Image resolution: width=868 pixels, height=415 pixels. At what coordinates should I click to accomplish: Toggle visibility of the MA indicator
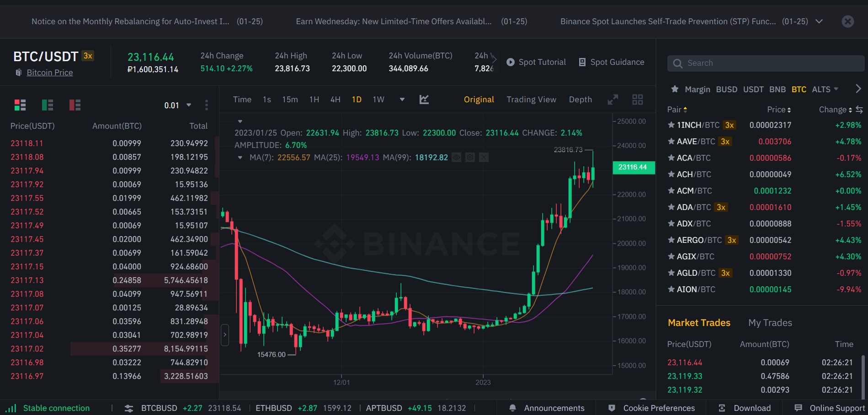456,158
